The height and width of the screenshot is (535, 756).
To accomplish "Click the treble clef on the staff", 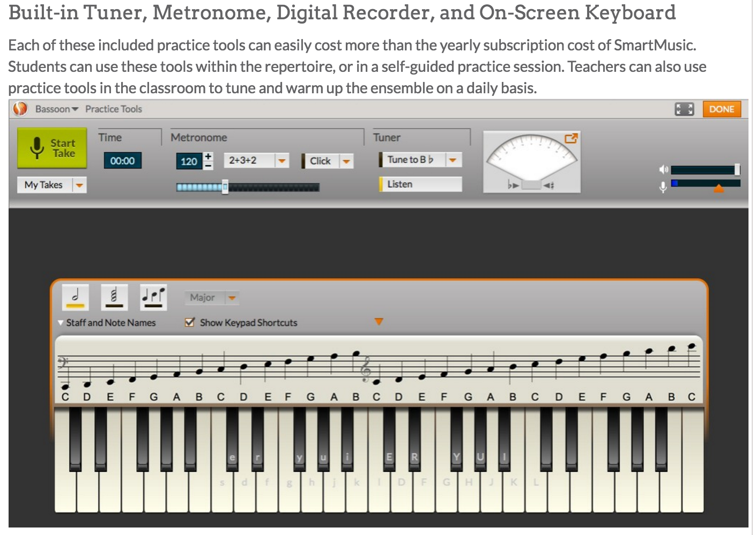I will [366, 370].
